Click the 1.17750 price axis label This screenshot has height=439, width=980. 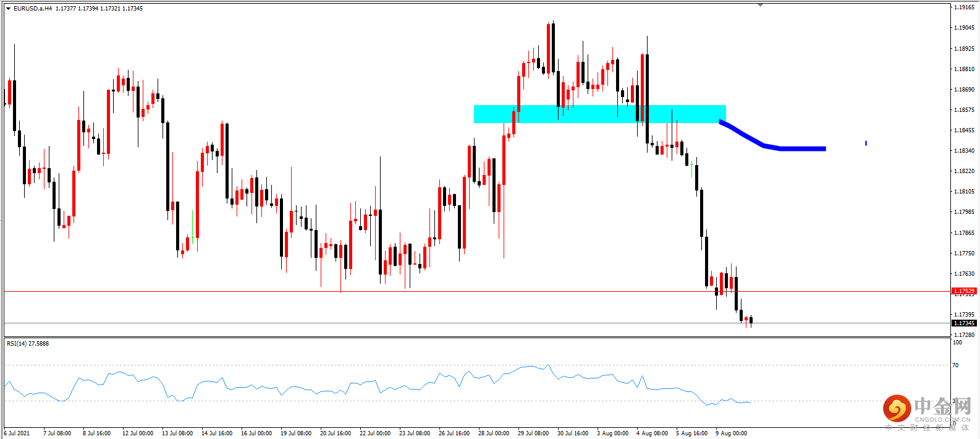[x=964, y=253]
